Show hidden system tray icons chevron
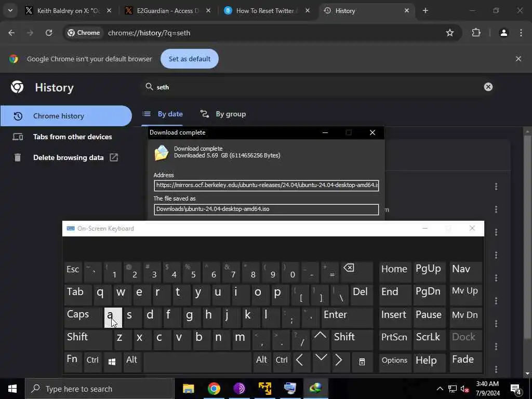Viewport: 532px width, 399px height. pos(440,389)
